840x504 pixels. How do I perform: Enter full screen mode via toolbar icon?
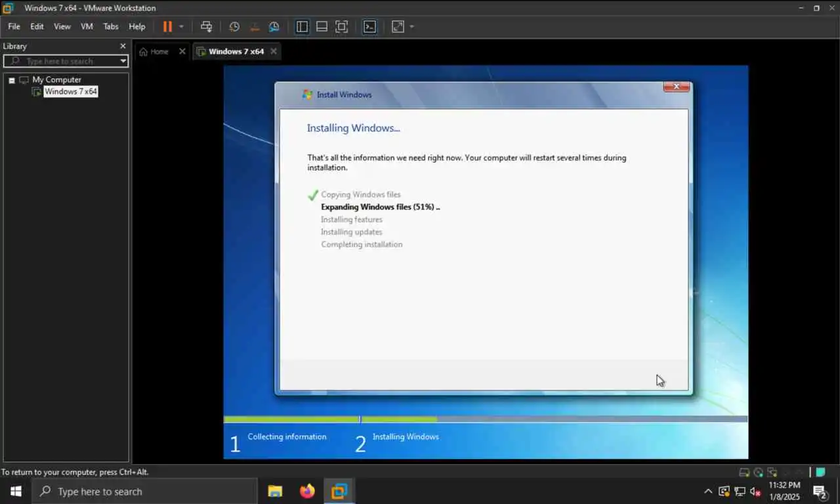pos(341,27)
